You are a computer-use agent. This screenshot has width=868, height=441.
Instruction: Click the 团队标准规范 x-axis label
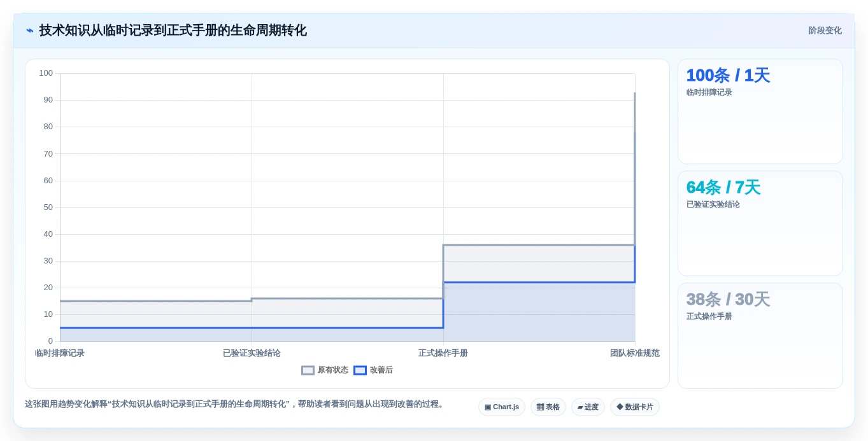click(x=635, y=353)
